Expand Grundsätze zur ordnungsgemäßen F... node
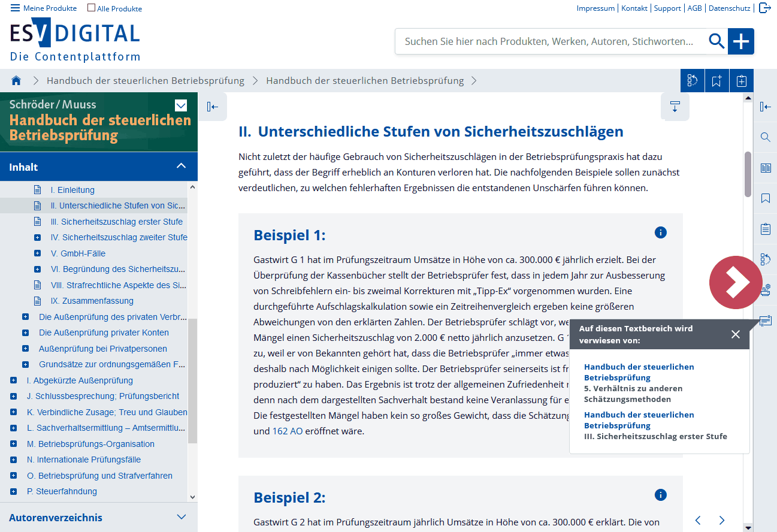 tap(25, 364)
